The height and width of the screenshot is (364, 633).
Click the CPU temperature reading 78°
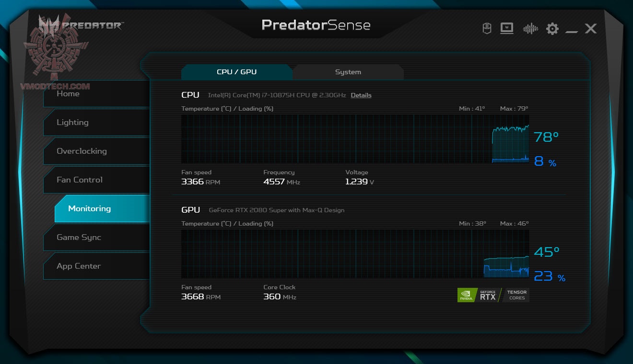(547, 137)
